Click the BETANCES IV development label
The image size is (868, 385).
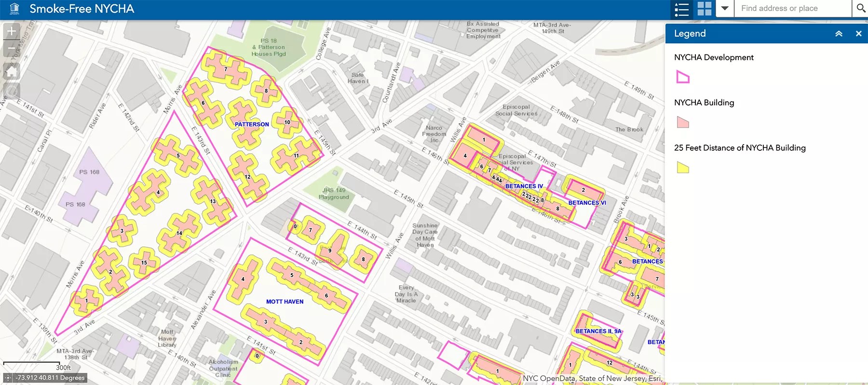[x=524, y=186]
